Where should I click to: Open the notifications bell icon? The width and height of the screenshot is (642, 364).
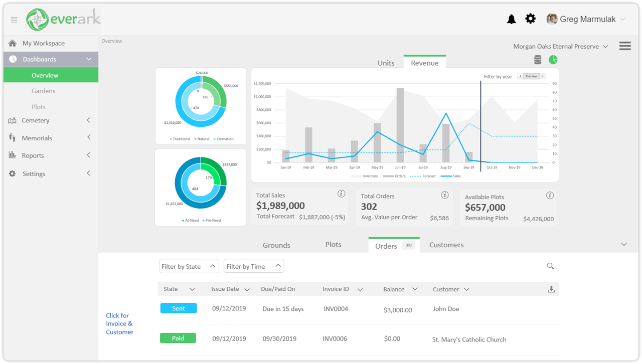pos(511,20)
